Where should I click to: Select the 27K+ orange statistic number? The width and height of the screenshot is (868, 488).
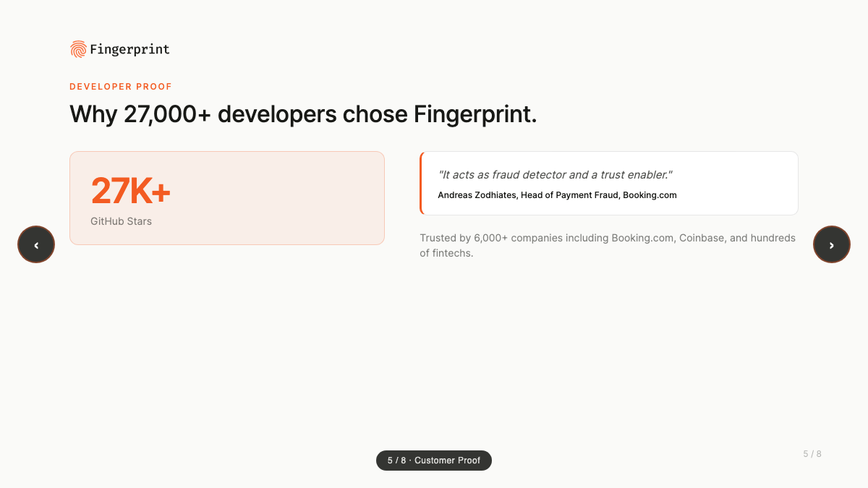[x=131, y=192]
